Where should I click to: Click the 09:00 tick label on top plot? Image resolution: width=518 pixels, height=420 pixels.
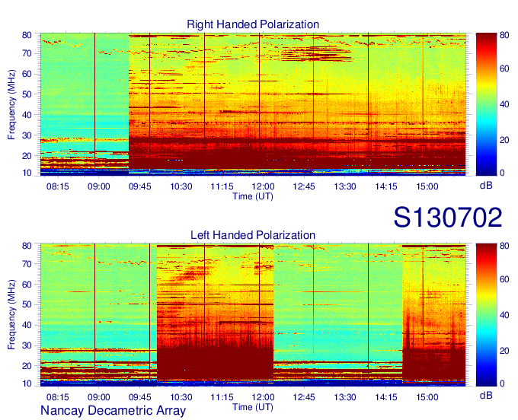(x=98, y=186)
